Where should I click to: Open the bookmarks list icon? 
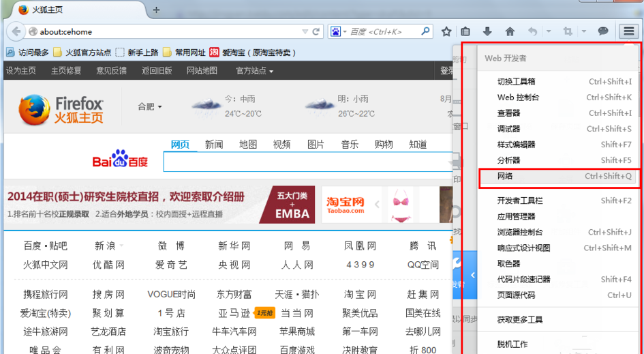coord(465,31)
